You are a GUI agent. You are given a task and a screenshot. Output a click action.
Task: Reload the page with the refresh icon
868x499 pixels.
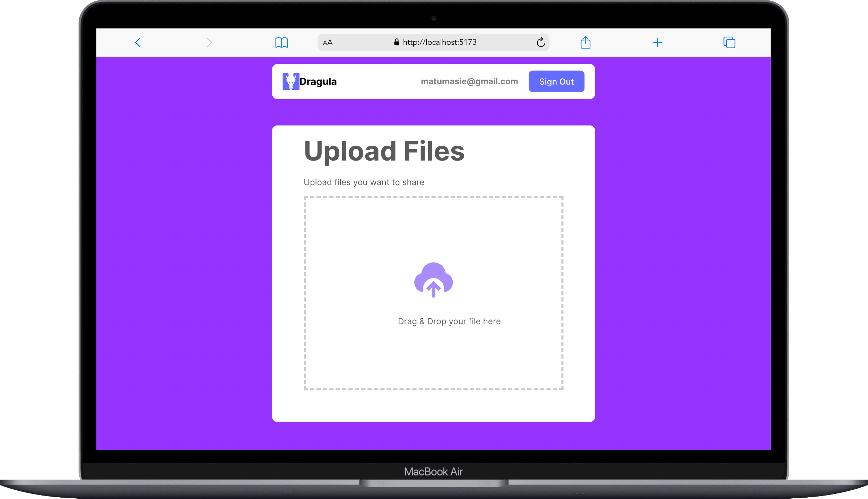tap(541, 42)
